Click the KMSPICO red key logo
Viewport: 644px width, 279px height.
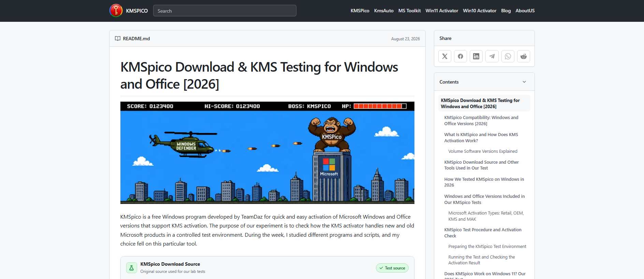point(116,11)
